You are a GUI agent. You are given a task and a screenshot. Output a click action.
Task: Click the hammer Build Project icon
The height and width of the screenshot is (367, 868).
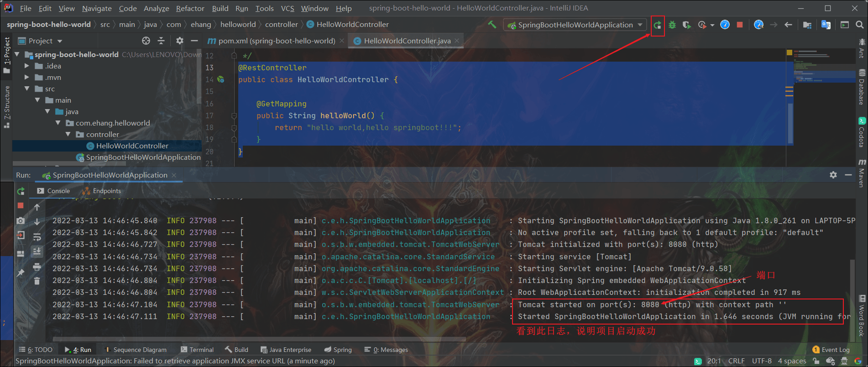point(492,25)
